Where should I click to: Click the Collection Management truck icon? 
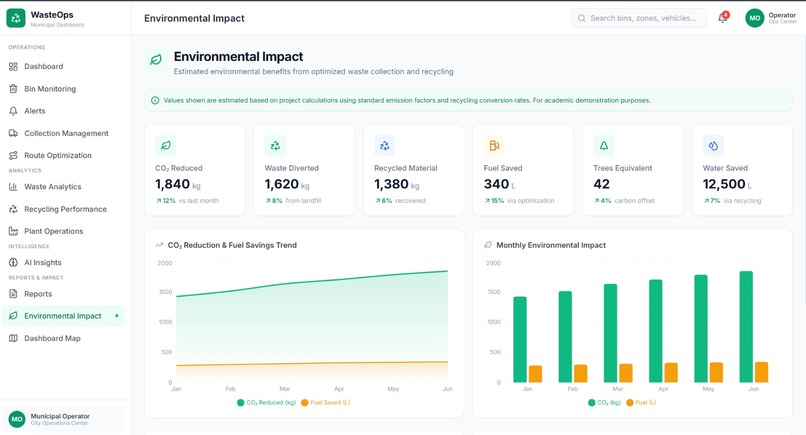point(13,133)
